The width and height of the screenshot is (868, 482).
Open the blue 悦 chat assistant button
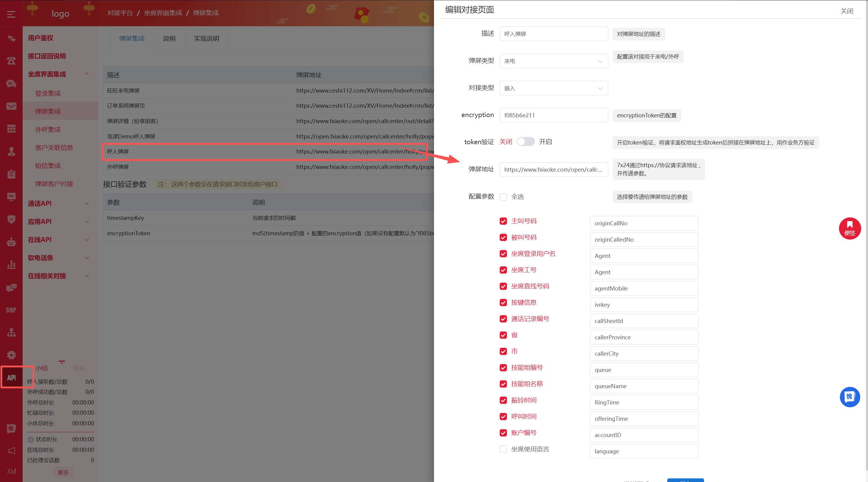(850, 397)
